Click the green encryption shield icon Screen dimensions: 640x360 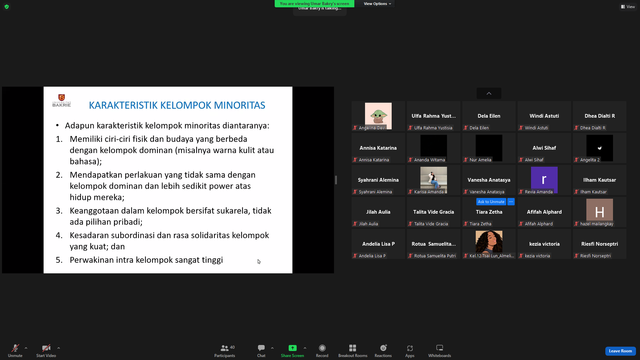coord(7,7)
